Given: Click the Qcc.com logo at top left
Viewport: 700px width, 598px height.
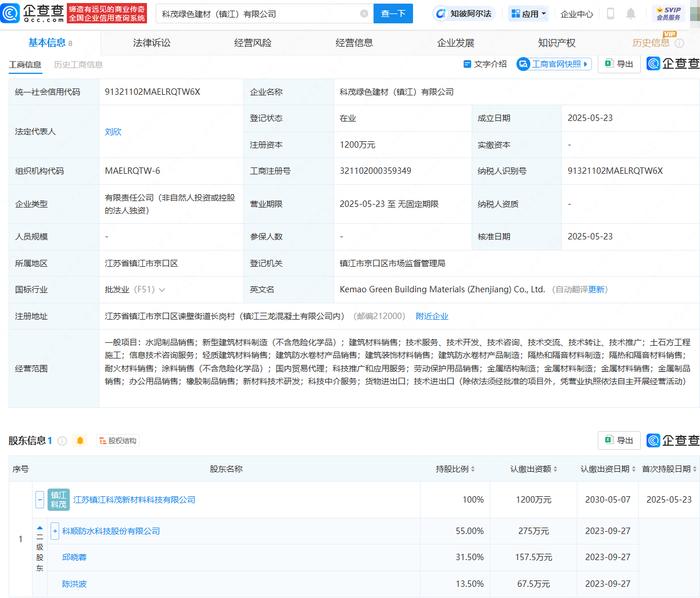Looking at the screenshot, I should (x=32, y=13).
